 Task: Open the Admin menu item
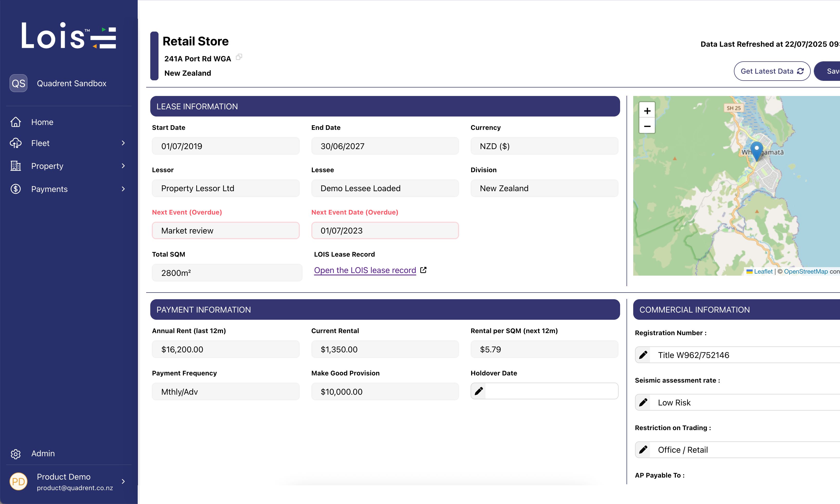[43, 453]
